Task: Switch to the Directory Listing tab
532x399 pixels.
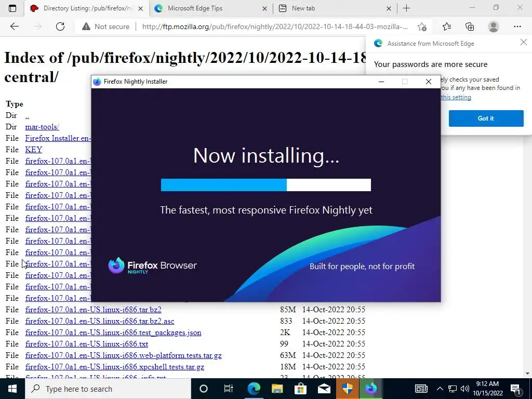Action: point(87,8)
